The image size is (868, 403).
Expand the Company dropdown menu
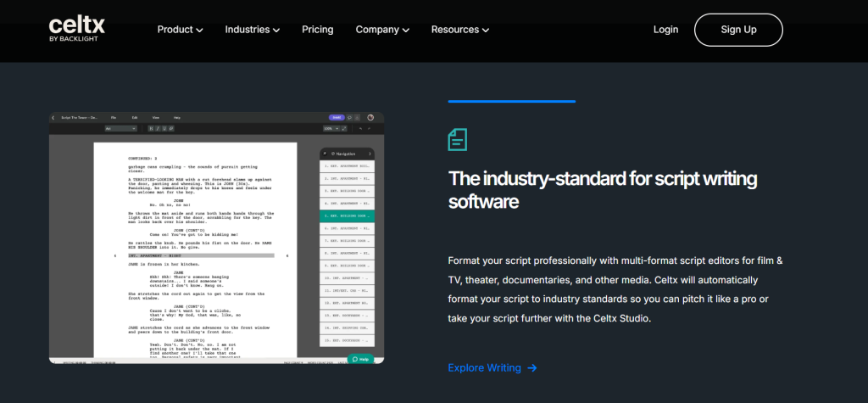382,30
